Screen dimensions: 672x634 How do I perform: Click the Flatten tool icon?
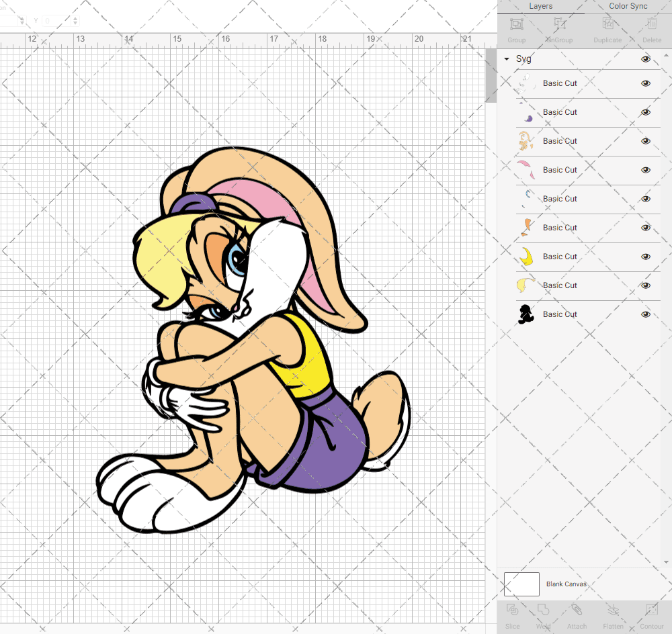(614, 610)
